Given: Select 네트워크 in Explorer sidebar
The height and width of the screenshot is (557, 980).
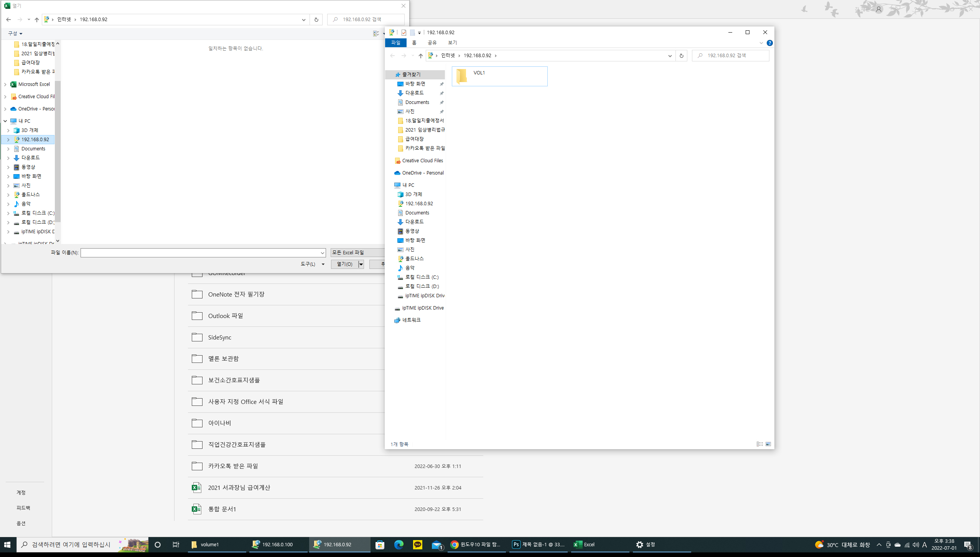Looking at the screenshot, I should coord(411,320).
